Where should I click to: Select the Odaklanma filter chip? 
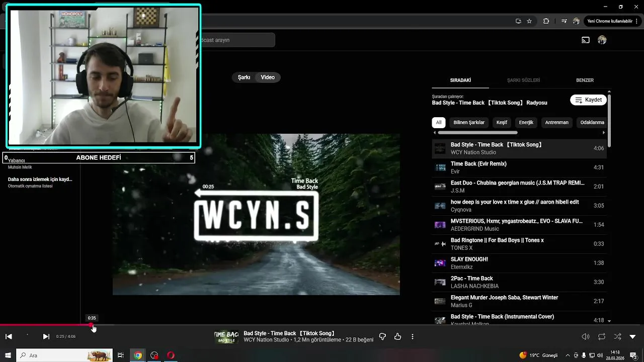592,122
